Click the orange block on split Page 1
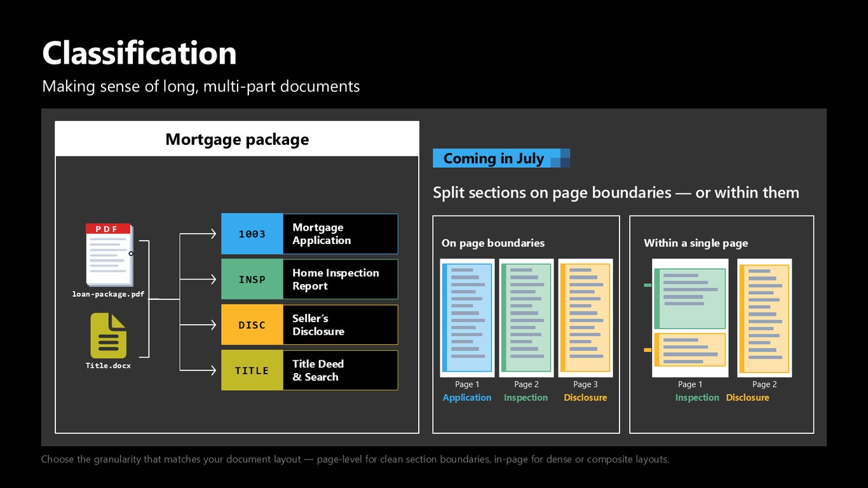Image resolution: width=868 pixels, height=488 pixels. pos(690,350)
